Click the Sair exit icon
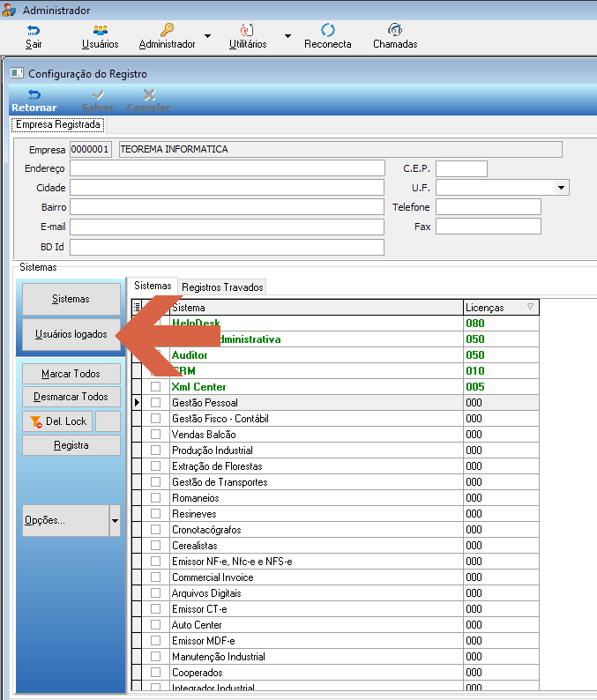597x700 pixels. [x=34, y=30]
